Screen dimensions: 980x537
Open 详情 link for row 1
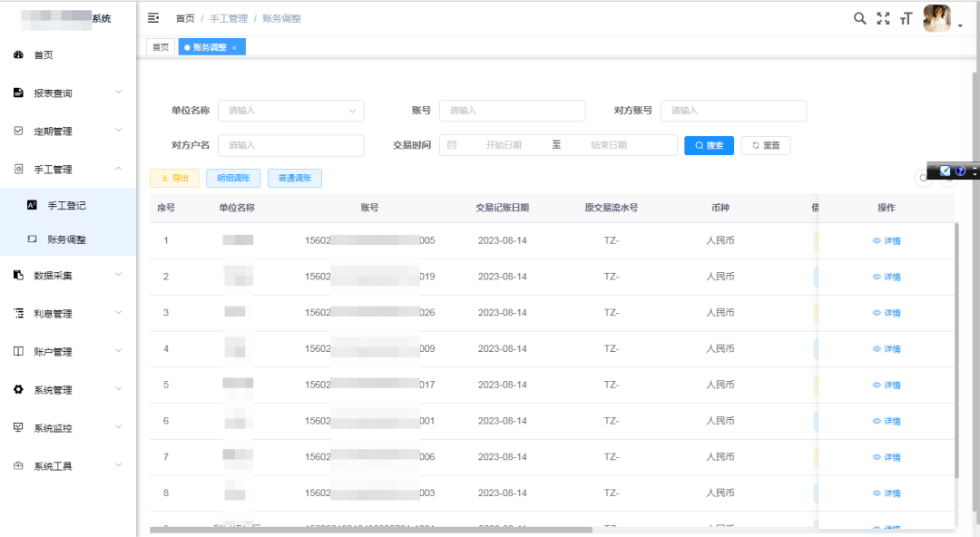pyautogui.click(x=887, y=241)
